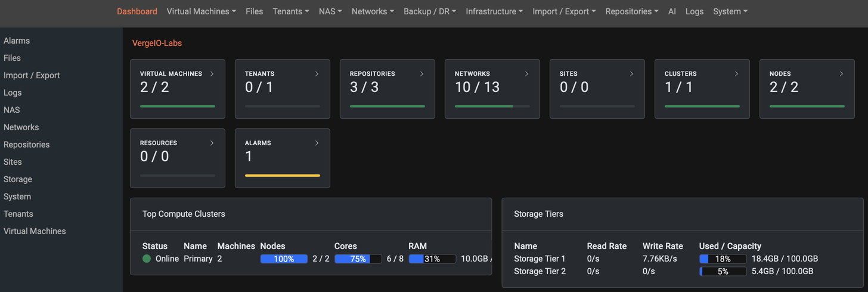Click the Storage Tiers panel heading
This screenshot has height=292, width=868.
click(538, 213)
